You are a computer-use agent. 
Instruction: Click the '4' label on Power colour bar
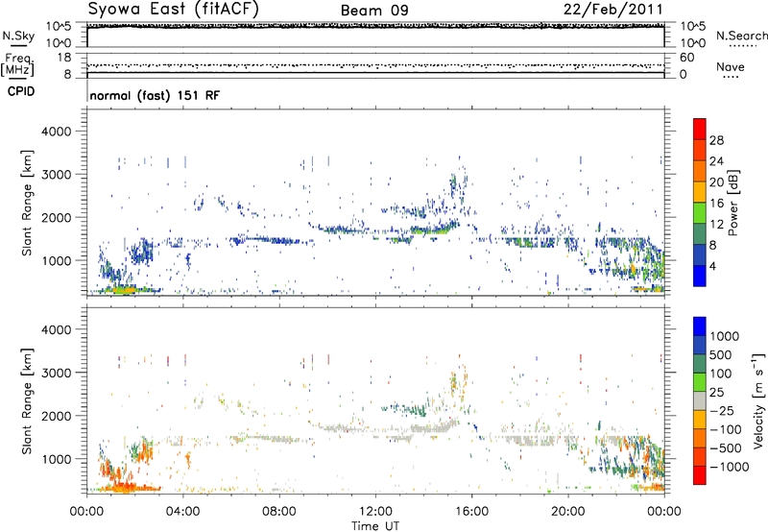point(712,266)
